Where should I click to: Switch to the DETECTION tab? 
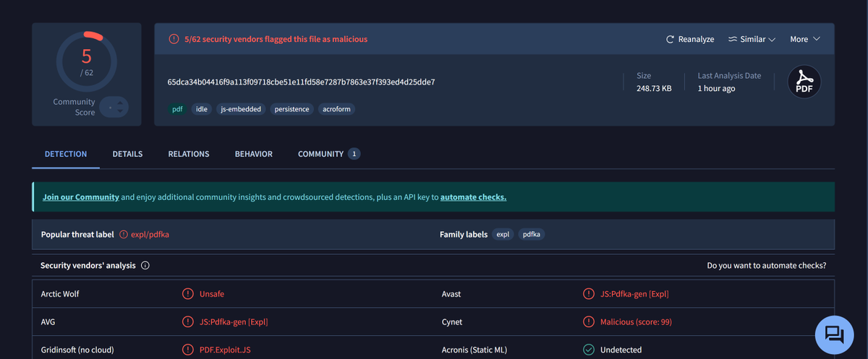(x=66, y=154)
